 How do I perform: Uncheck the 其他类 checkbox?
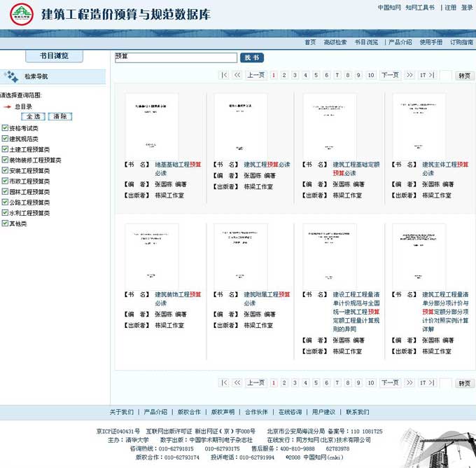5,223
